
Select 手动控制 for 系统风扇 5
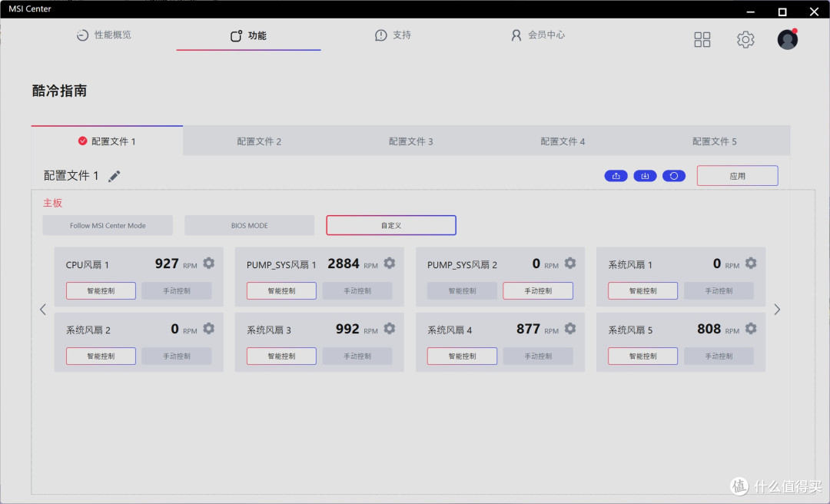(x=719, y=356)
